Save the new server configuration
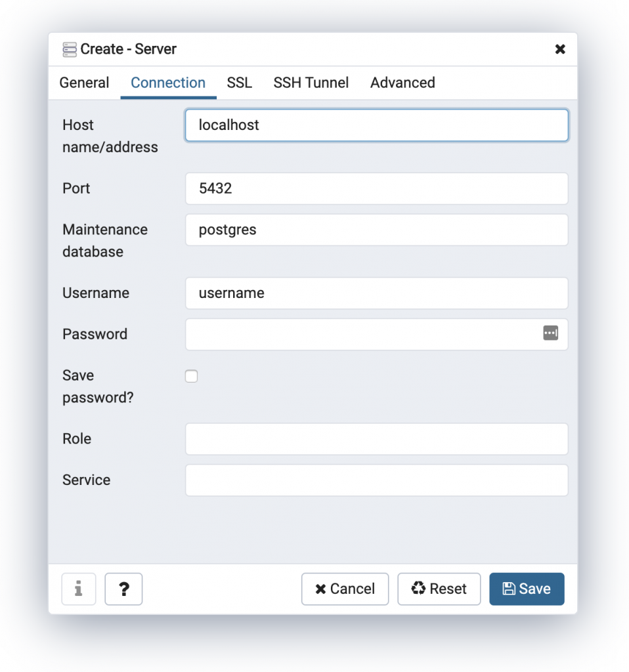The image size is (629, 672). [x=527, y=589]
